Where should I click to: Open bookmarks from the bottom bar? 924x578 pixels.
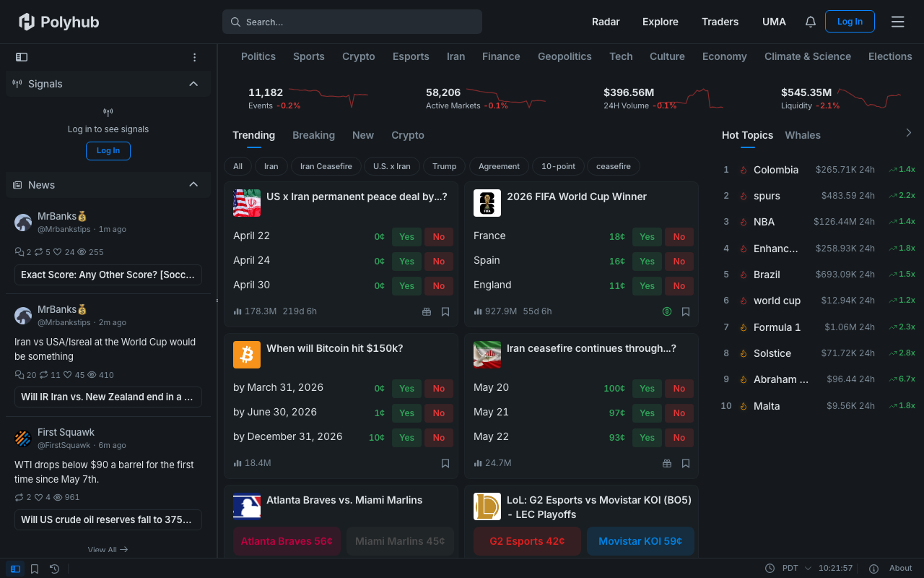(x=35, y=569)
